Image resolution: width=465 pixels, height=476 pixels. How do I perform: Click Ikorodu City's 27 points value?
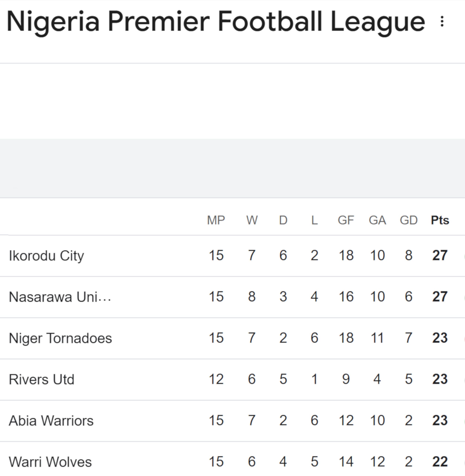coord(440,255)
